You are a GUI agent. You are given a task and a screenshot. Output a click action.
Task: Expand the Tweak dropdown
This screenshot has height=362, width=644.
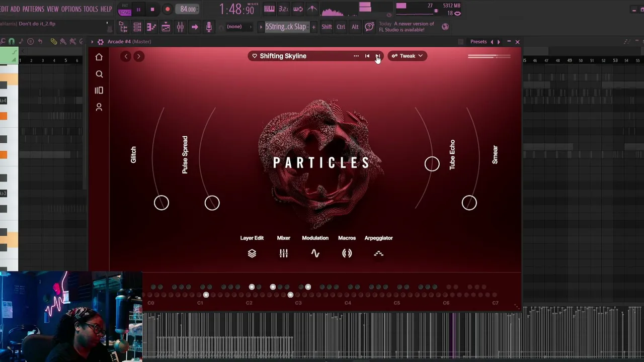[x=407, y=56]
